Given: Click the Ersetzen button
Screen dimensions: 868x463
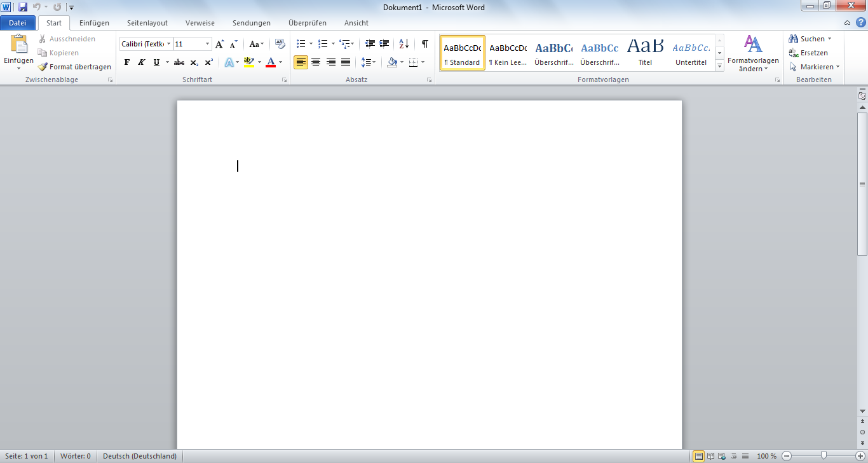Looking at the screenshot, I should [x=808, y=53].
